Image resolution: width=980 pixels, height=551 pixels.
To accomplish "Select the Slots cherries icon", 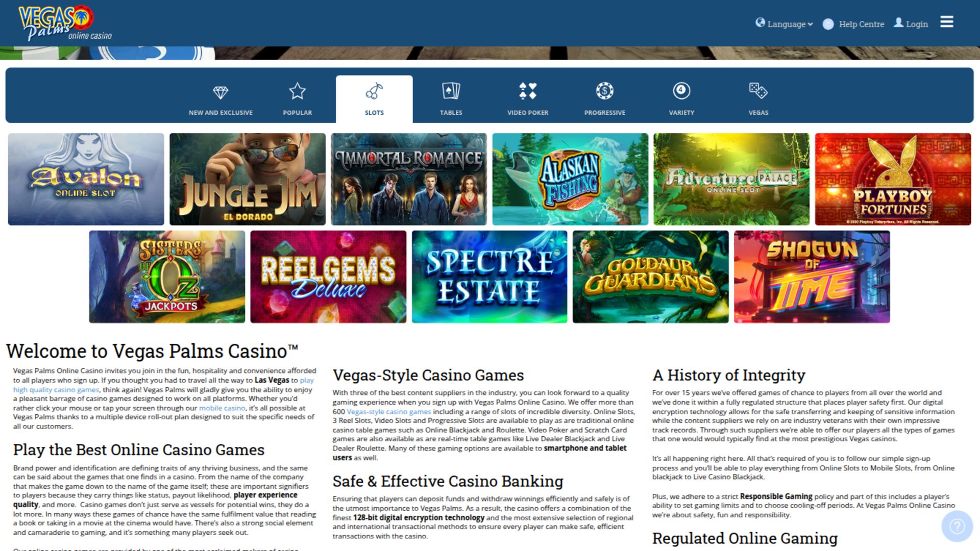I will point(374,91).
